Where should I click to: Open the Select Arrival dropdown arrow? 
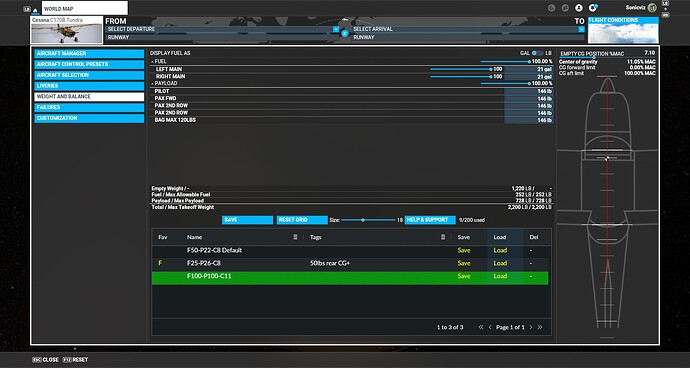581,29
